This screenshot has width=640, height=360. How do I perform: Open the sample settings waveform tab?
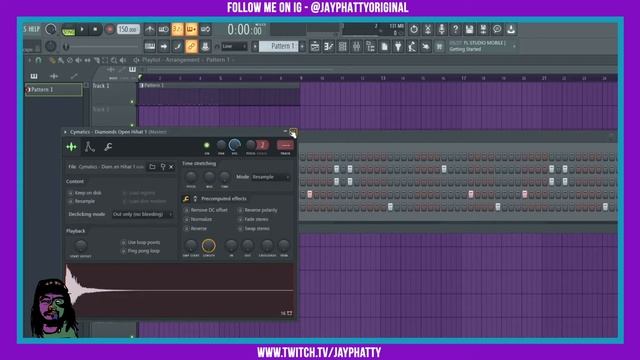click(x=71, y=147)
